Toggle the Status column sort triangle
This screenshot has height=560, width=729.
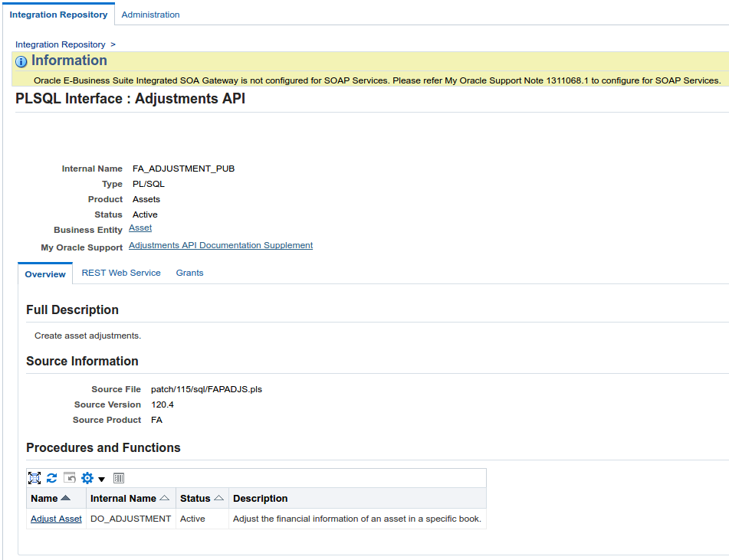tap(219, 498)
